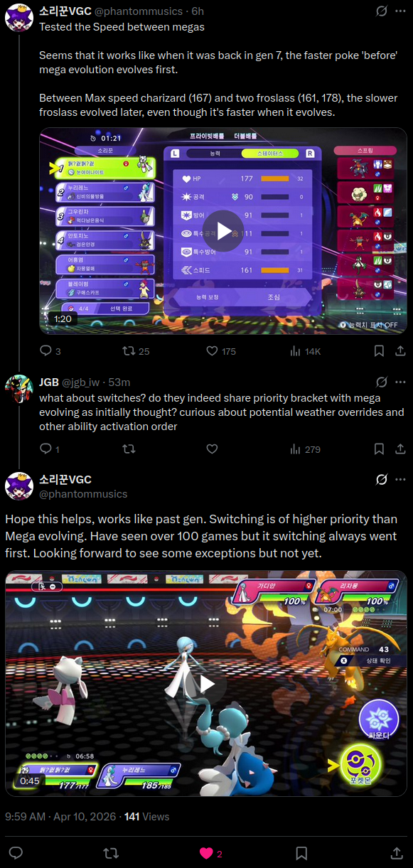Play the second battle video
The image size is (413, 868).
(x=207, y=684)
